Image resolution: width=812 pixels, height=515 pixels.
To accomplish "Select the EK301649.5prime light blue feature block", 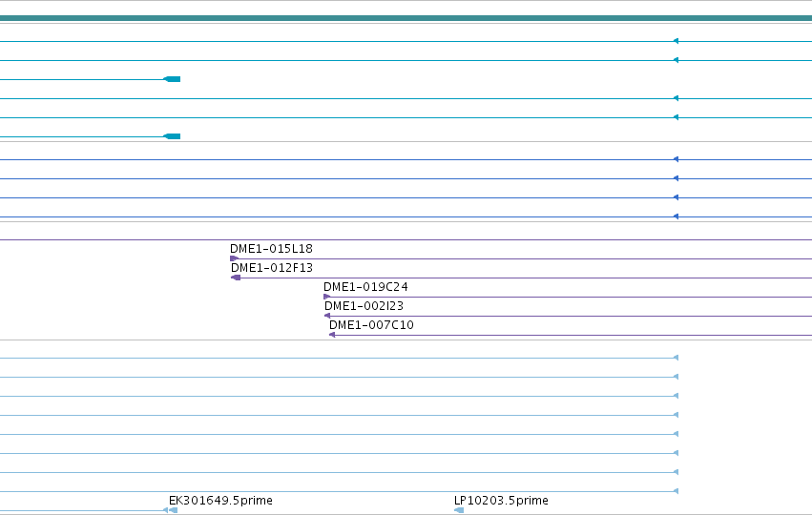I will pos(174,511).
